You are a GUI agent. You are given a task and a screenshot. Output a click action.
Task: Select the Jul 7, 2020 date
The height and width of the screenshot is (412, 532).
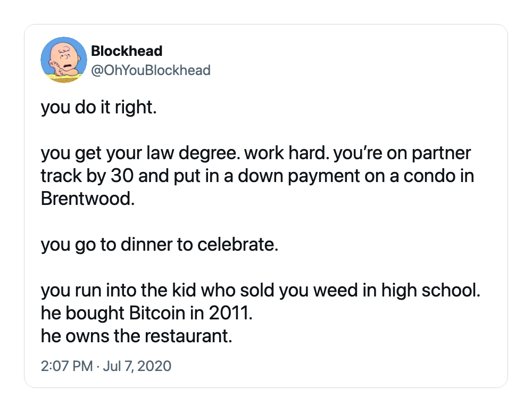[137, 366]
